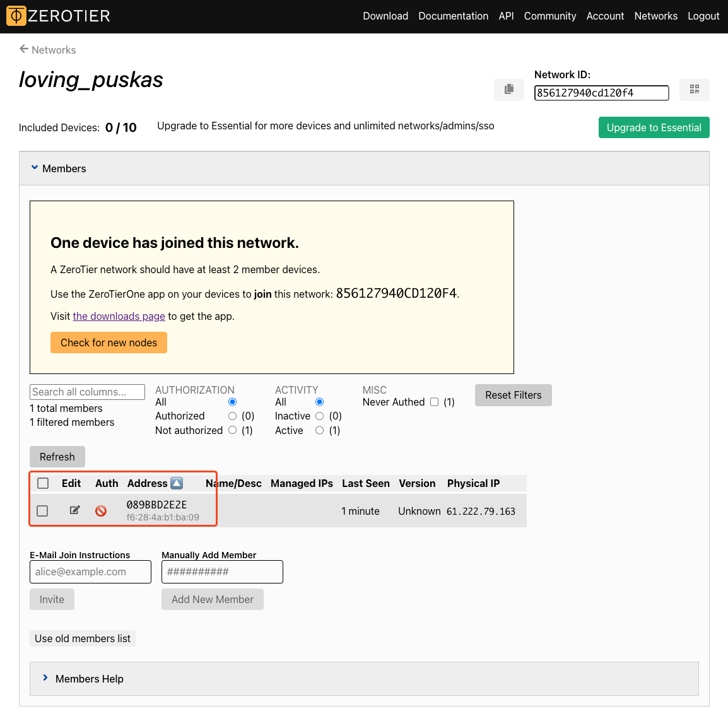The width and height of the screenshot is (728, 709).
Task: Select Active activity radio filter
Action: pos(319,430)
